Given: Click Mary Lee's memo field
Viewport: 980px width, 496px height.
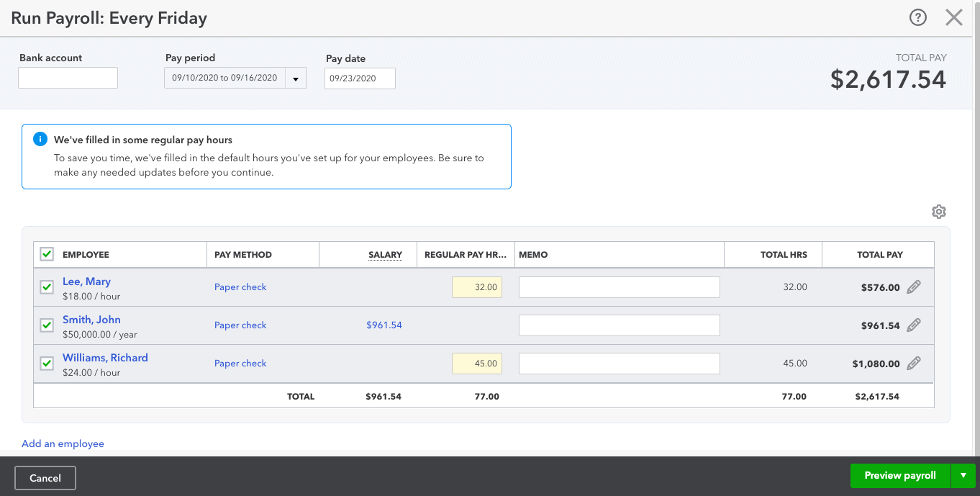Looking at the screenshot, I should [x=620, y=287].
